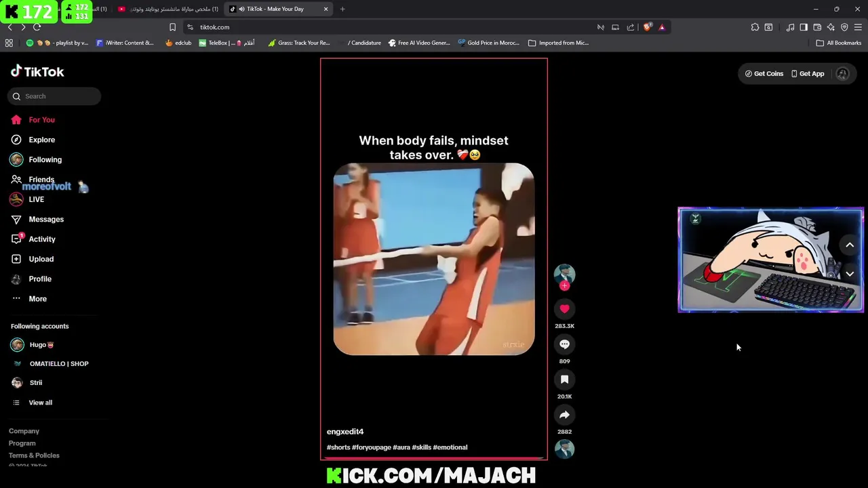The image size is (868, 488).
Task: Open the profile avatar menu top right
Action: 842,74
